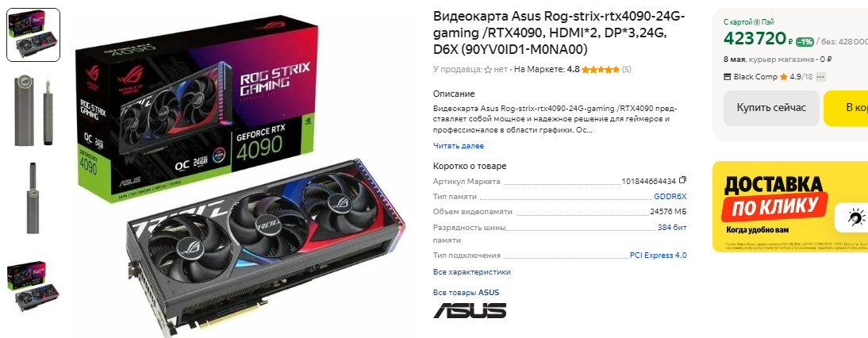Open the GDDR6X memory type link

[x=670, y=197]
